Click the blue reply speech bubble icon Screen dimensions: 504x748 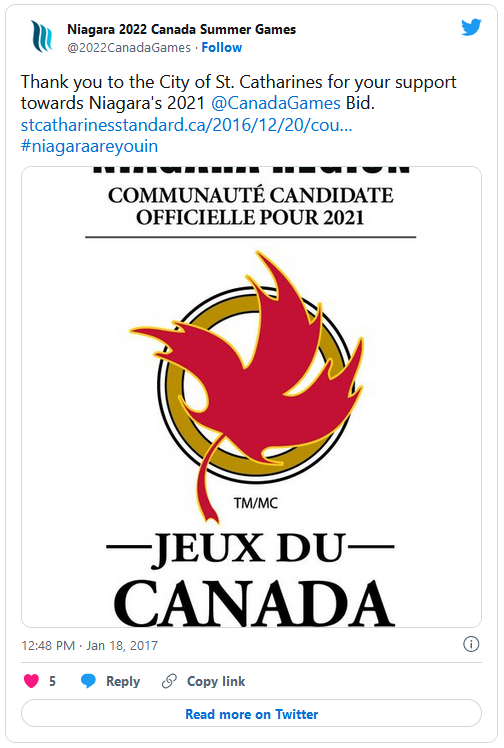pos(88,681)
